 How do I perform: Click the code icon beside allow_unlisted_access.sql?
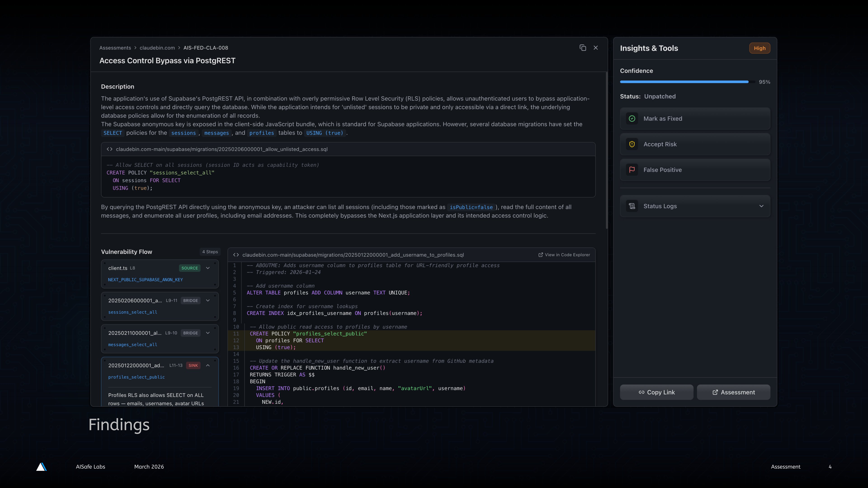[x=109, y=149]
